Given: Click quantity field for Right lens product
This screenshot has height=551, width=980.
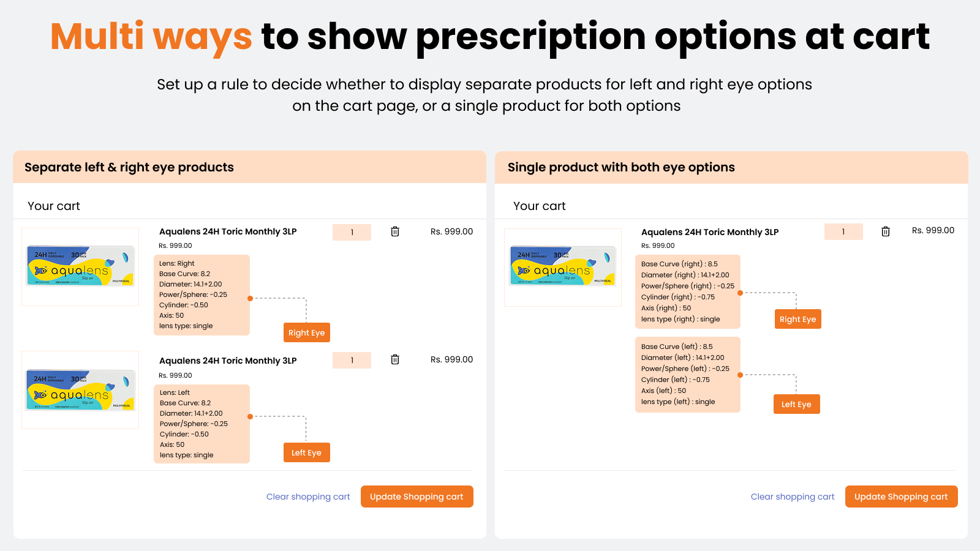Looking at the screenshot, I should coord(352,232).
